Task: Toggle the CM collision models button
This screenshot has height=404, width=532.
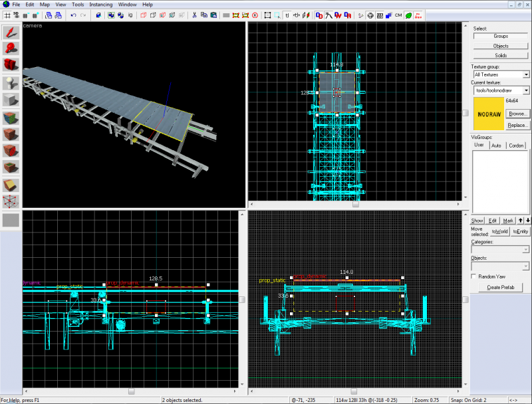Action: 398,15
